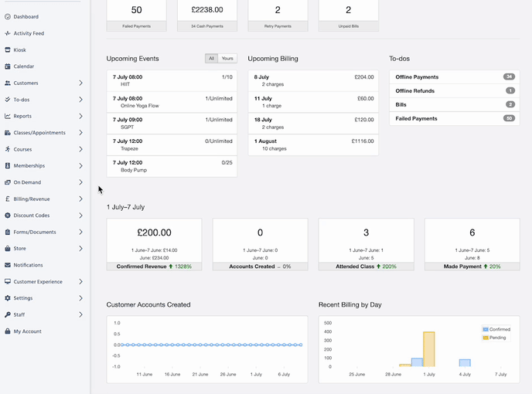This screenshot has width=532, height=394.
Task: Expand the Customers menu chevron
Action: click(80, 83)
